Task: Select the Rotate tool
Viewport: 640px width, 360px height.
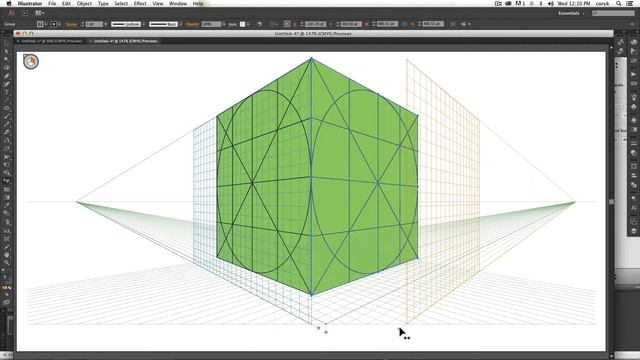Action: (6, 141)
